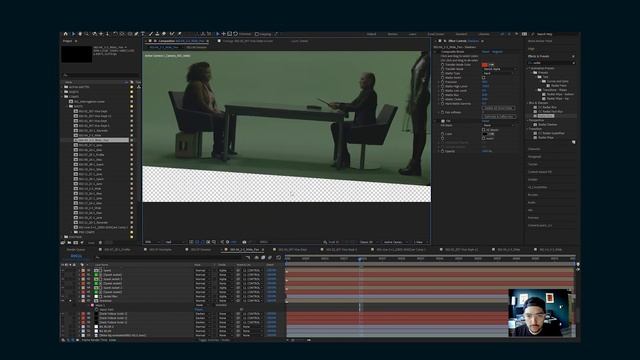The height and width of the screenshot is (360, 640).
Task: Select the Clone Stamp tool
Action: click(x=157, y=34)
